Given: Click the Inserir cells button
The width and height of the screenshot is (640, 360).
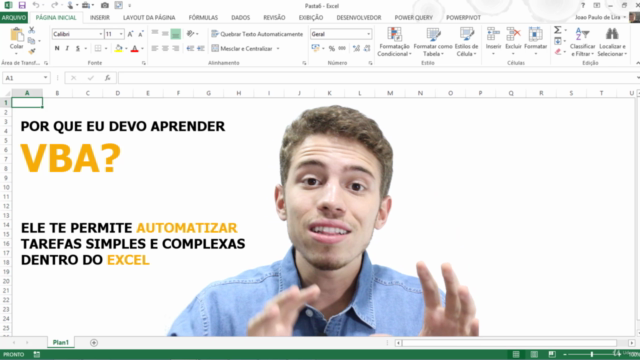Looking at the screenshot, I should click(493, 41).
